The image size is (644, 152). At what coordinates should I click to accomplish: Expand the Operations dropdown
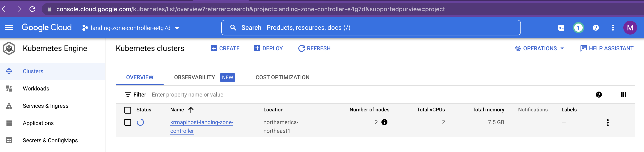539,48
